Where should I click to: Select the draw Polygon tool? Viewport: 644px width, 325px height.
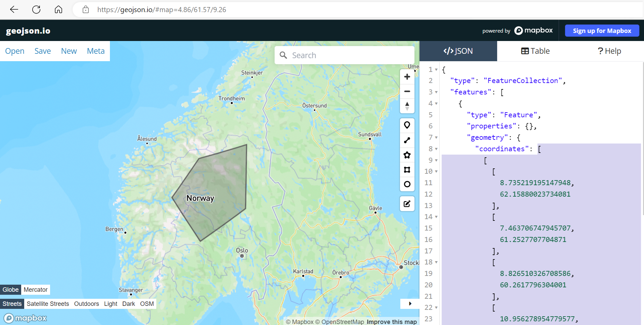tap(407, 155)
